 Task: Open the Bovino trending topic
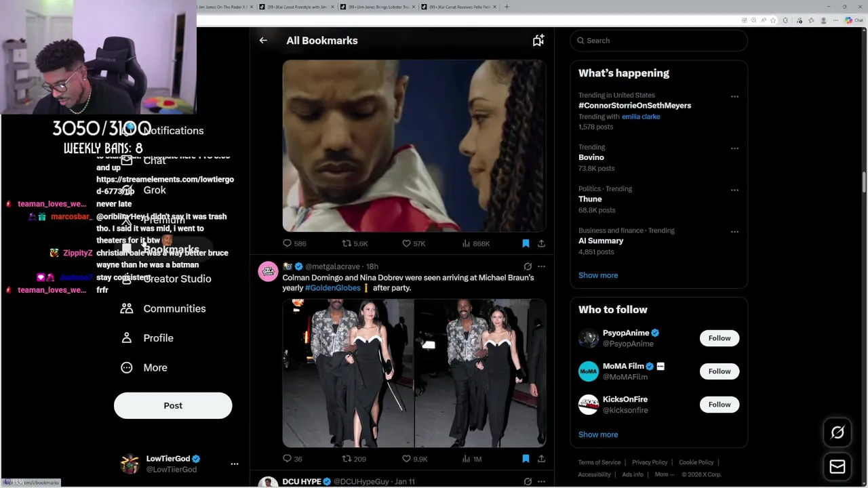[591, 157]
